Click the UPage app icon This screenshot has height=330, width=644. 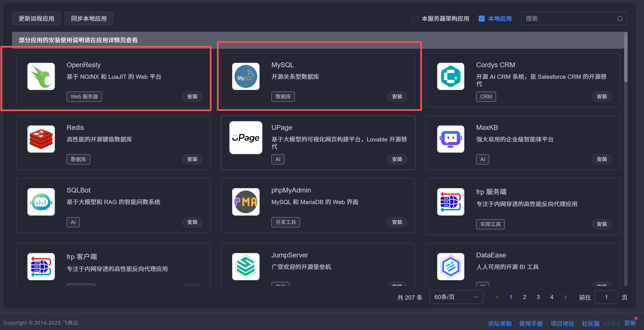point(246,137)
